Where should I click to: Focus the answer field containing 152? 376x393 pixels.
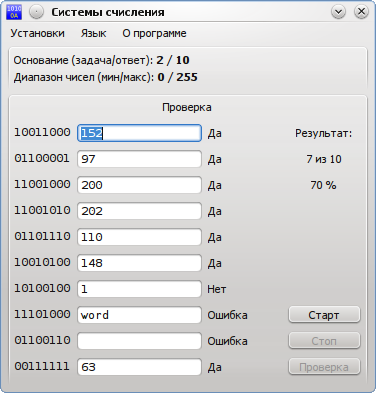[139, 133]
